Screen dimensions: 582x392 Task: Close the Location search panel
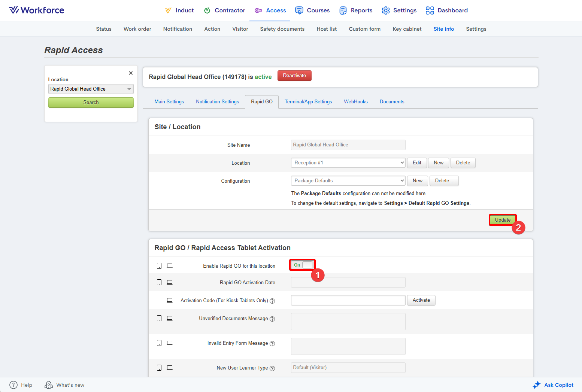[x=131, y=73]
